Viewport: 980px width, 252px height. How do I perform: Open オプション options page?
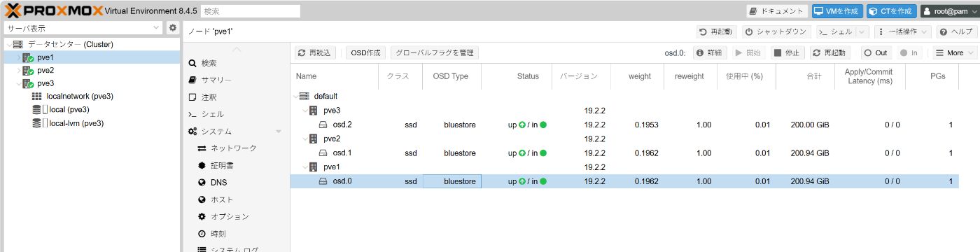[230, 216]
